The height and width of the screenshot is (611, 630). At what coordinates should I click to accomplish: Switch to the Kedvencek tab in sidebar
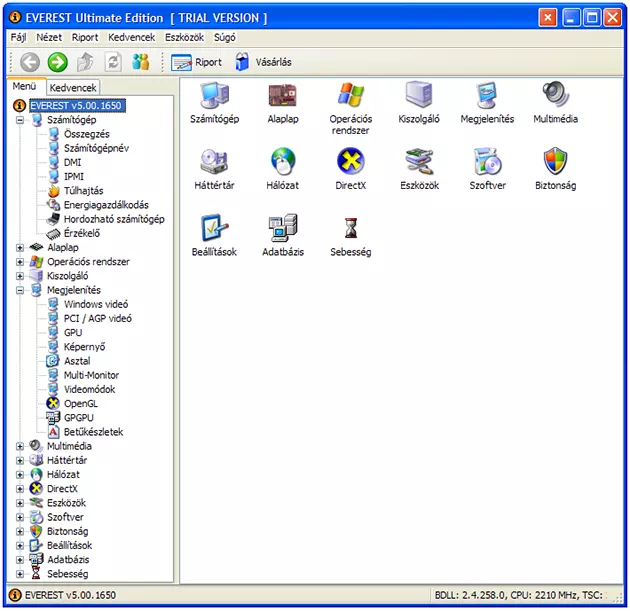tap(73, 88)
